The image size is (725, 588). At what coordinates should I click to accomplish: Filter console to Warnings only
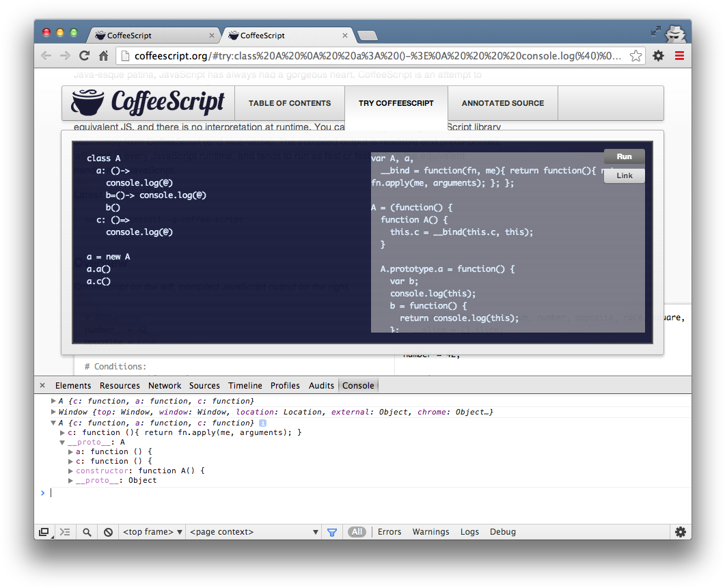click(x=430, y=532)
